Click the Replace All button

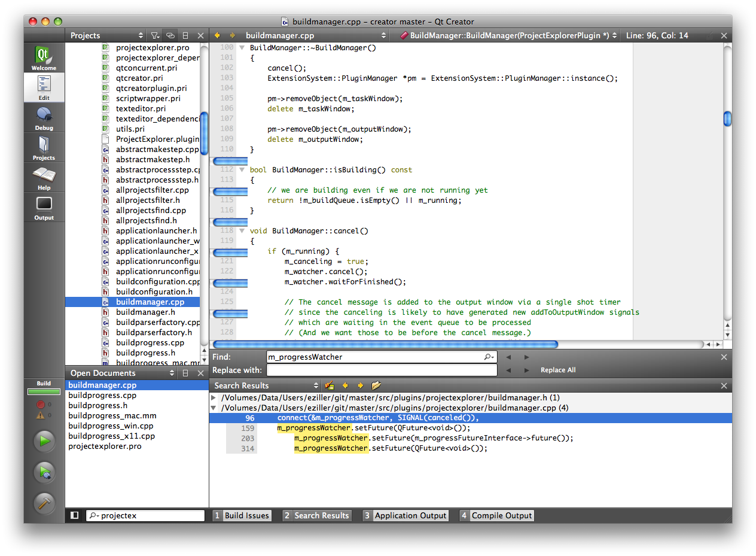[x=558, y=370]
